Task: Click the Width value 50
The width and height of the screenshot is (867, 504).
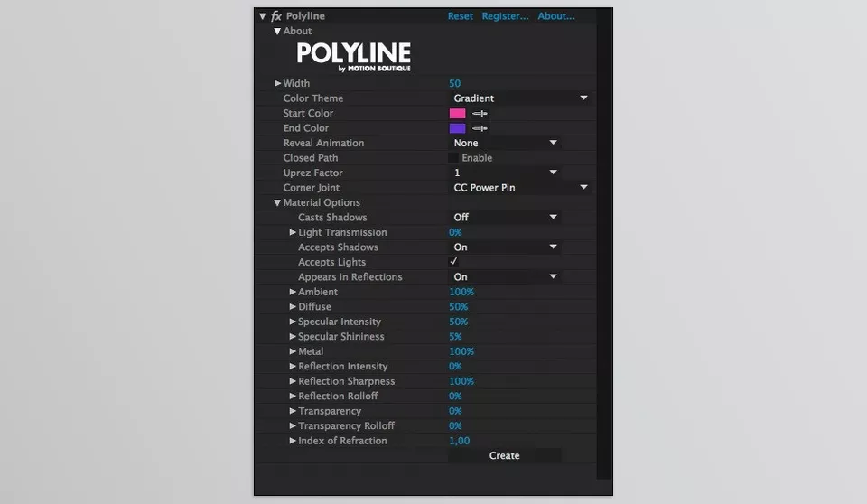Action: 454,83
